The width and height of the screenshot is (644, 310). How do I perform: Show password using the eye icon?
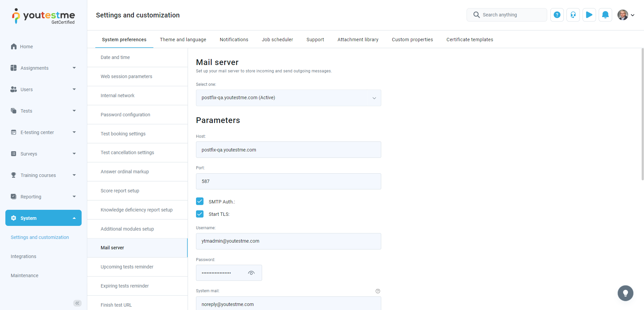click(251, 273)
